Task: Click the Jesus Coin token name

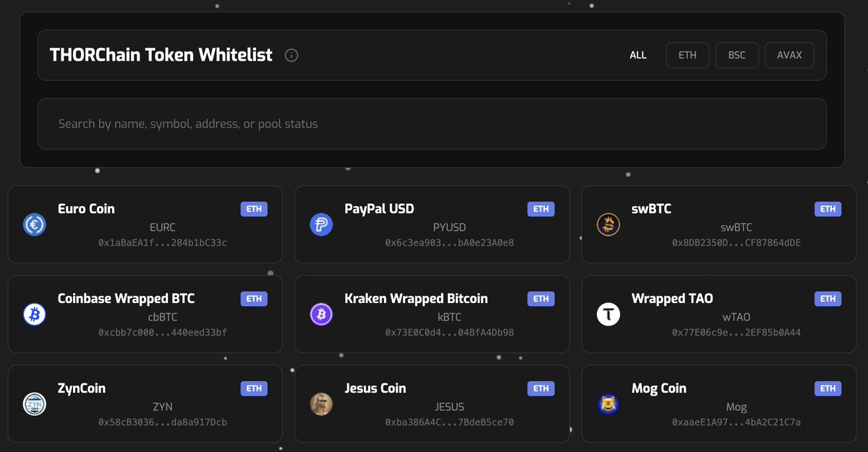Action: pyautogui.click(x=375, y=388)
